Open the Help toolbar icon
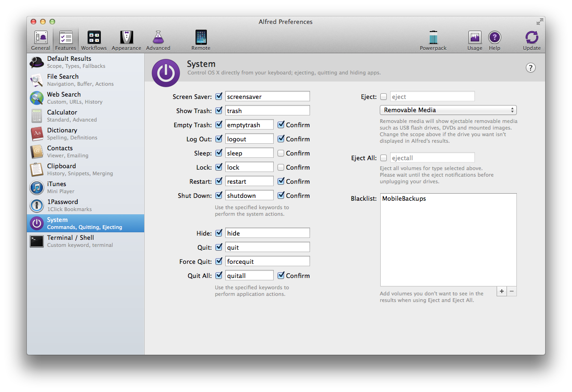This screenshot has width=572, height=392. (x=494, y=38)
